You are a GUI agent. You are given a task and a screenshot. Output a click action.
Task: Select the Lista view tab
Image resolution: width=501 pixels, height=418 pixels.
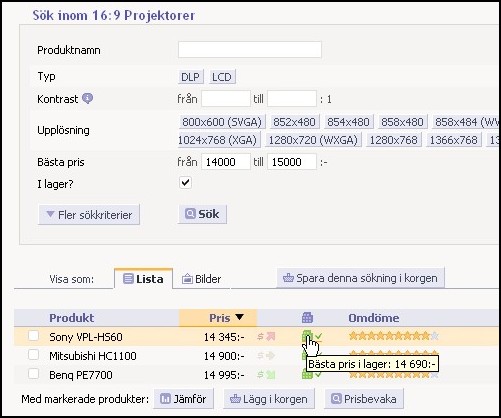coord(143,279)
